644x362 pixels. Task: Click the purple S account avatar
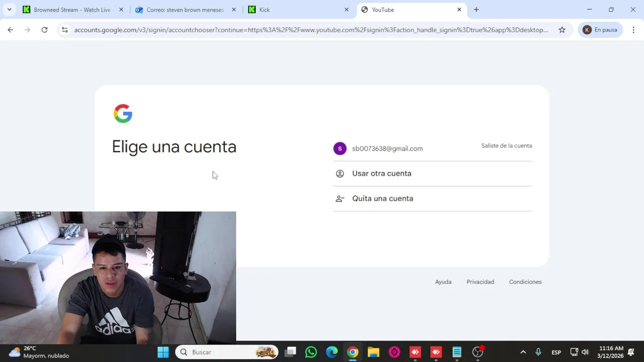click(340, 148)
